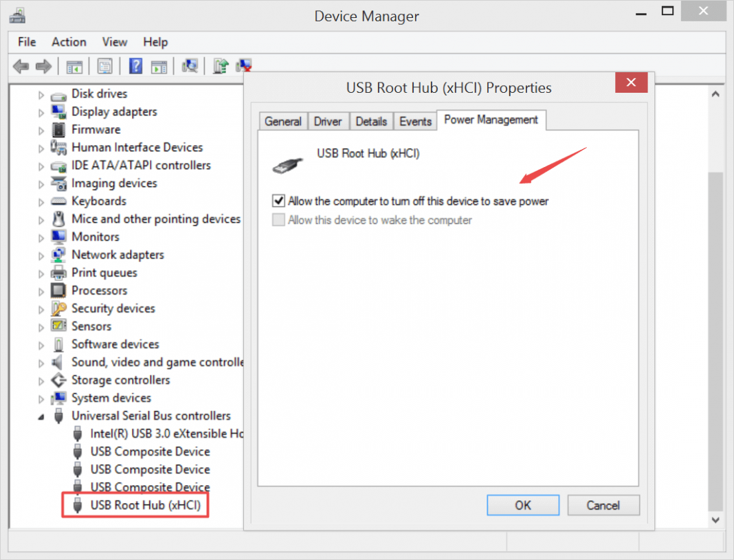Switch to the Driver tab
This screenshot has width=734, height=560.
tap(328, 121)
